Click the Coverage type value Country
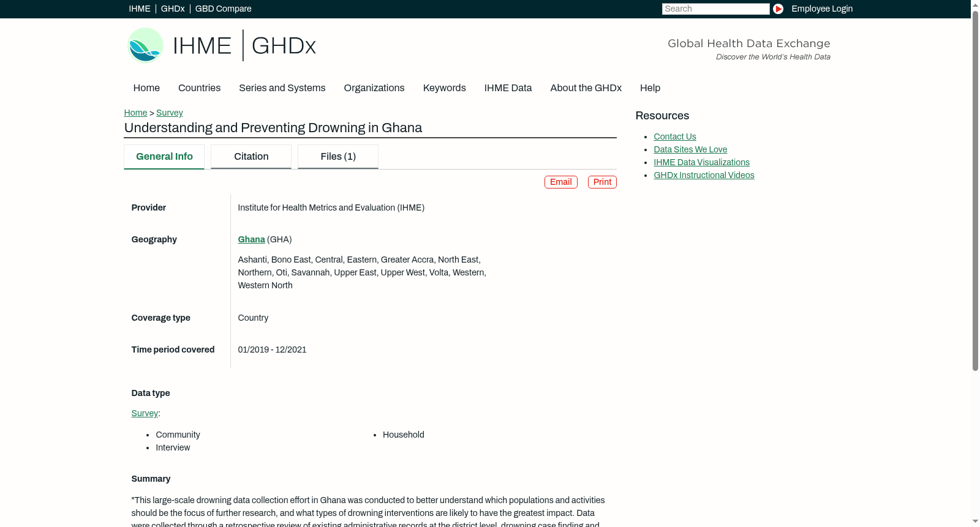This screenshot has height=527, width=980. [253, 318]
